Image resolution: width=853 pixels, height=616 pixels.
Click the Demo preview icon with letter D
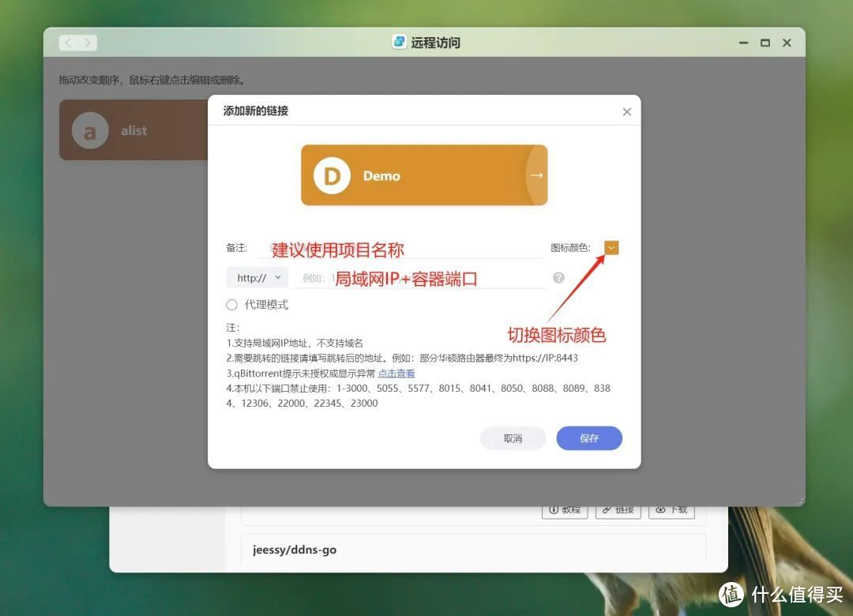[332, 175]
